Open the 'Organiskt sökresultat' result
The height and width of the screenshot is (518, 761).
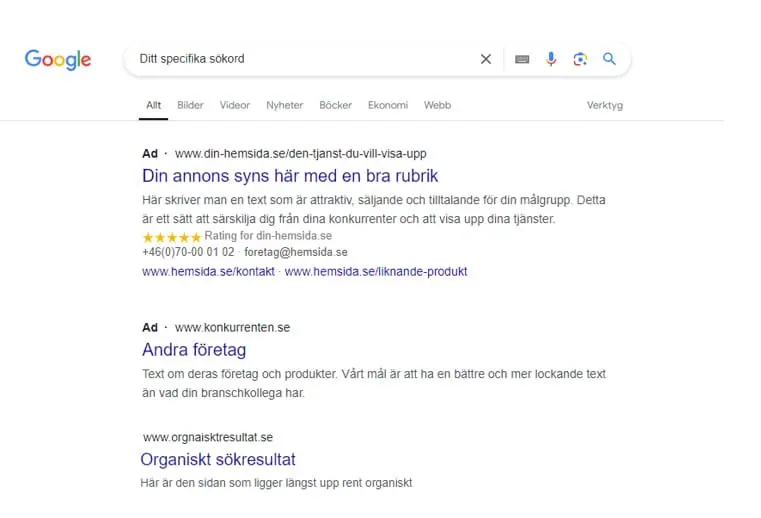[218, 459]
